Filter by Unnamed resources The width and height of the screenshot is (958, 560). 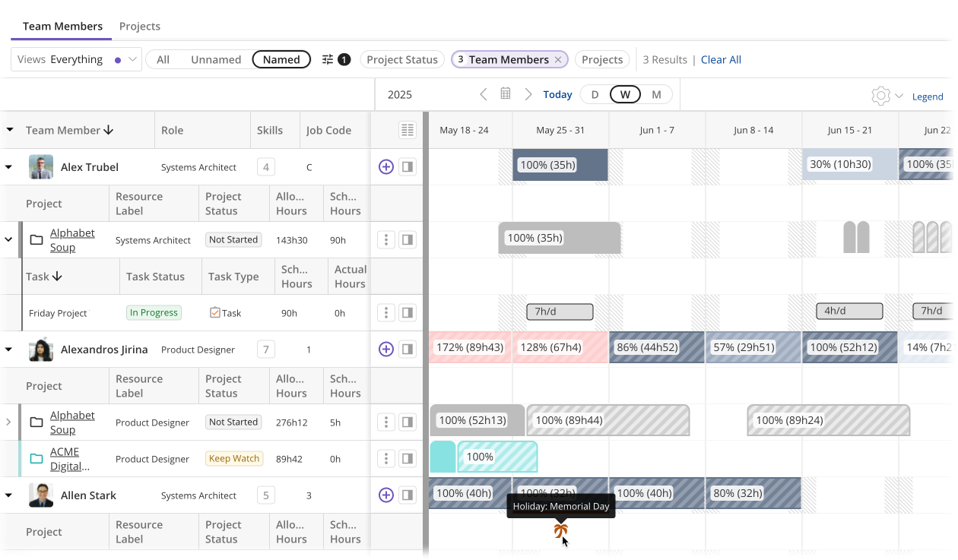(216, 59)
